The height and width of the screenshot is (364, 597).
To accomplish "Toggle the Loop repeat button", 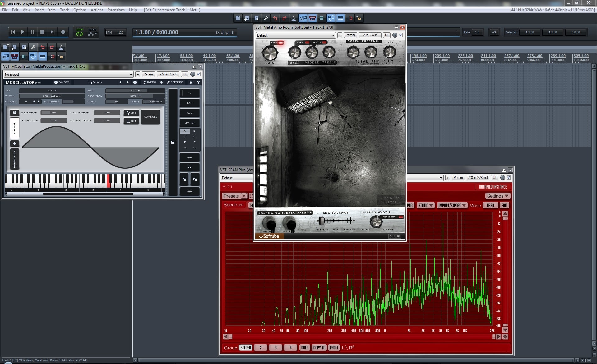I will pos(79,32).
